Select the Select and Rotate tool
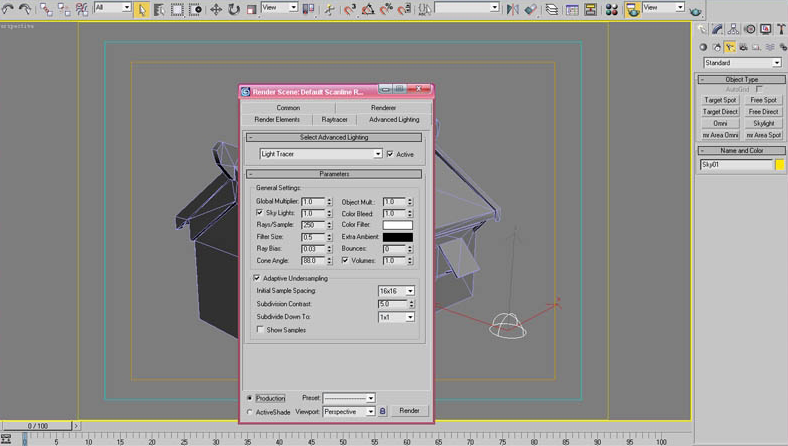 click(234, 10)
